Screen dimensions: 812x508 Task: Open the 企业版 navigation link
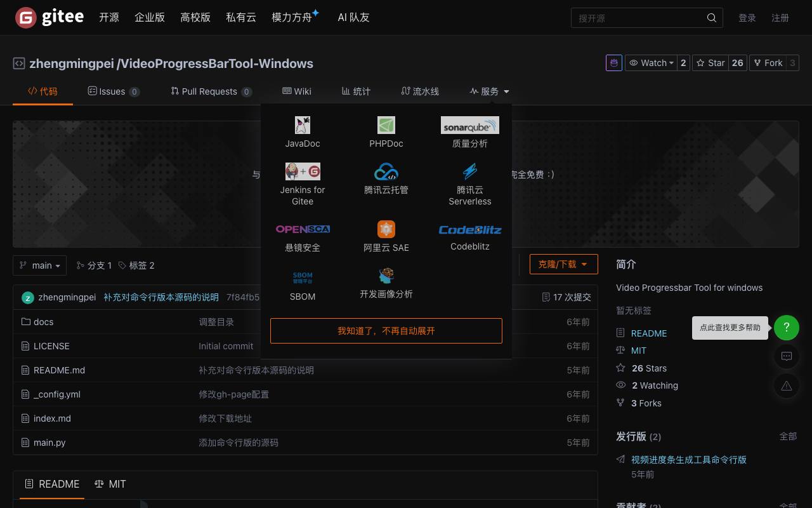pyautogui.click(x=150, y=18)
